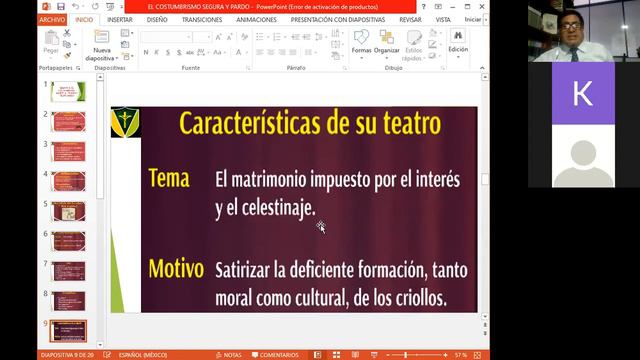640x360 pixels.
Task: Click the Formas shapes icon
Action: pyautogui.click(x=361, y=38)
